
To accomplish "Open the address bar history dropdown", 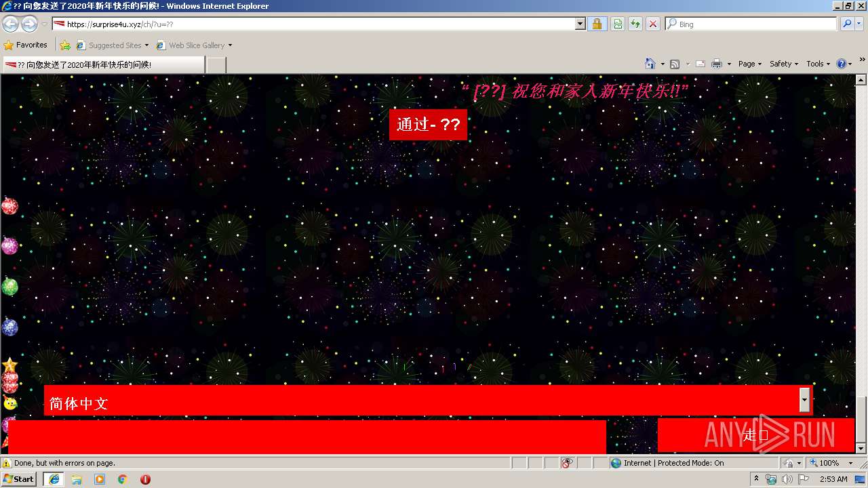I will pos(580,24).
